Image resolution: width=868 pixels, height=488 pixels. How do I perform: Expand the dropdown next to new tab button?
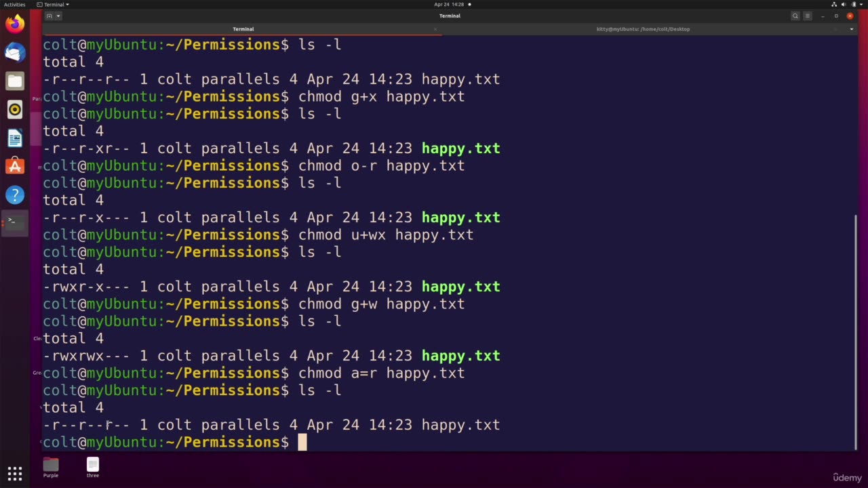pyautogui.click(x=58, y=16)
